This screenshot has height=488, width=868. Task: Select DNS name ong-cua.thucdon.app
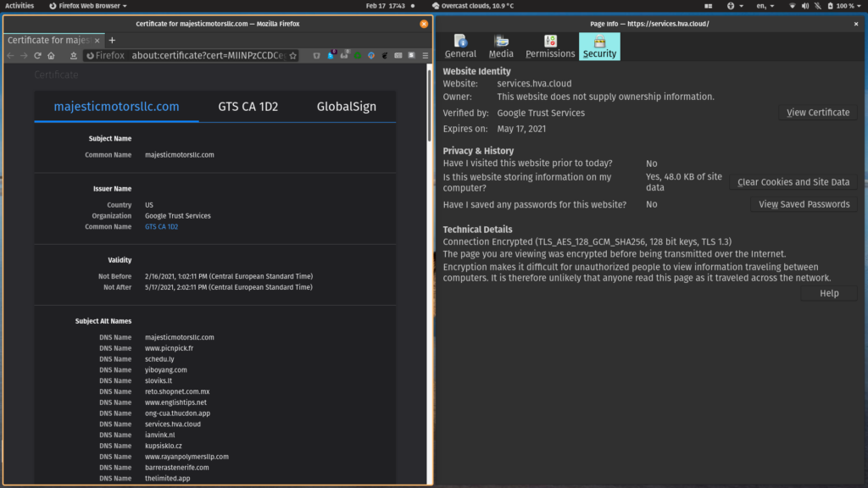178,413
